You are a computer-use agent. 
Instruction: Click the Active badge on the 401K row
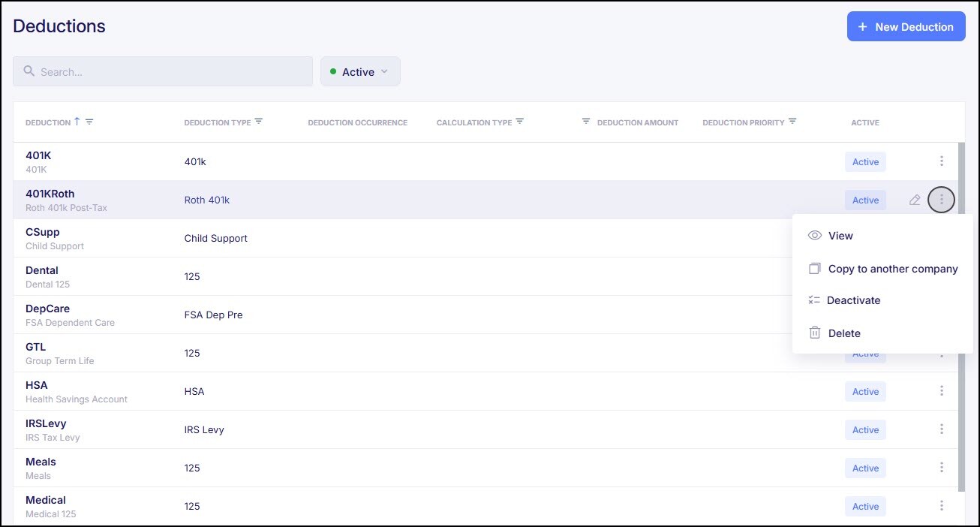864,161
